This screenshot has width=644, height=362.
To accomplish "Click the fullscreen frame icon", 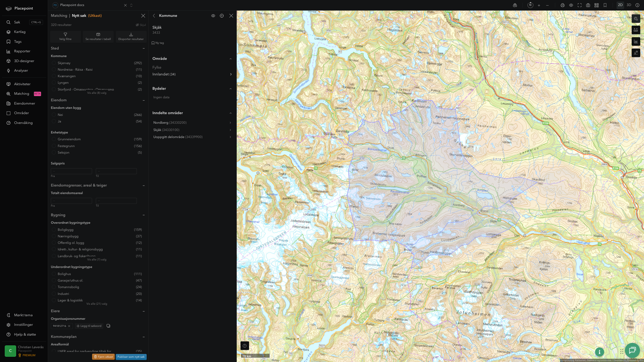I will [x=580, y=5].
